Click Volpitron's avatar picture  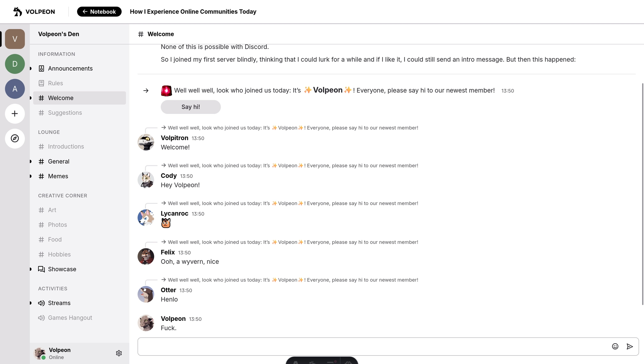pyautogui.click(x=146, y=142)
